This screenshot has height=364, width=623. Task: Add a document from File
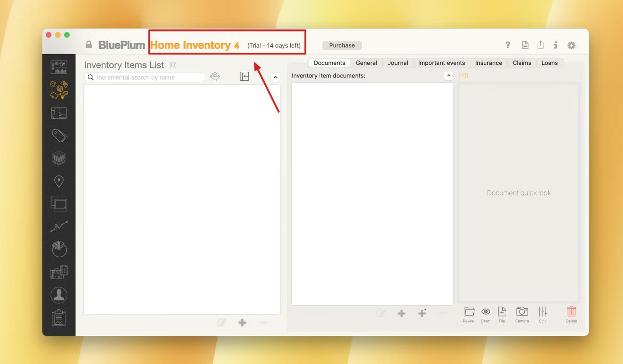pos(502,314)
